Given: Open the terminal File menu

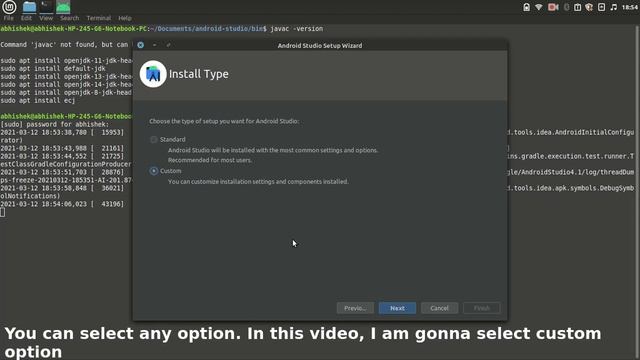Looking at the screenshot, I should [9, 18].
